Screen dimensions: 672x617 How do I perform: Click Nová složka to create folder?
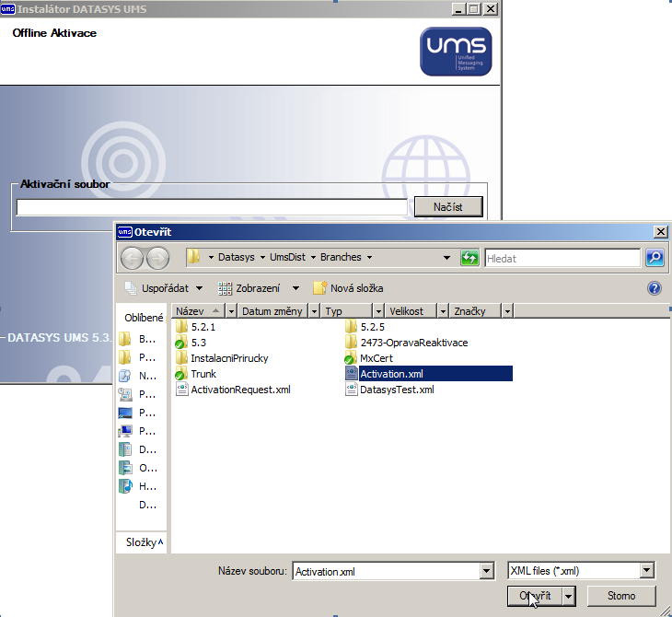[x=349, y=288]
